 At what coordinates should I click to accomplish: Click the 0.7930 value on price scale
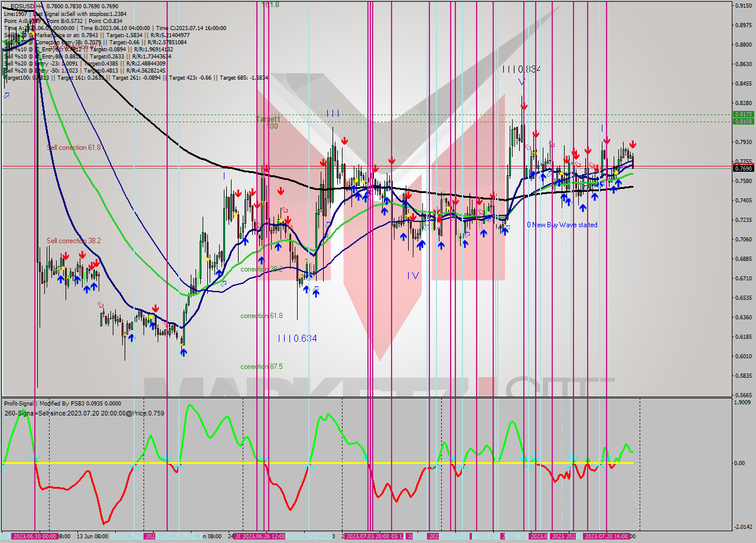coord(743,142)
